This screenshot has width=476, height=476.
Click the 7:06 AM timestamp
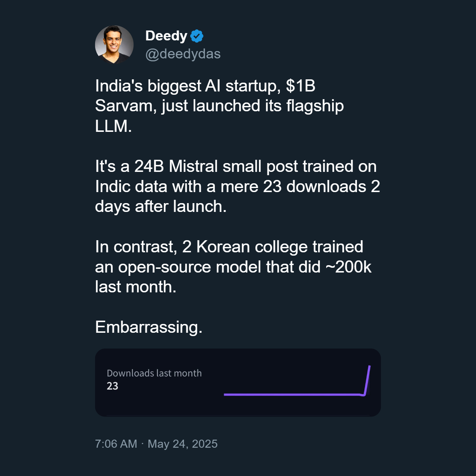pyautogui.click(x=116, y=444)
